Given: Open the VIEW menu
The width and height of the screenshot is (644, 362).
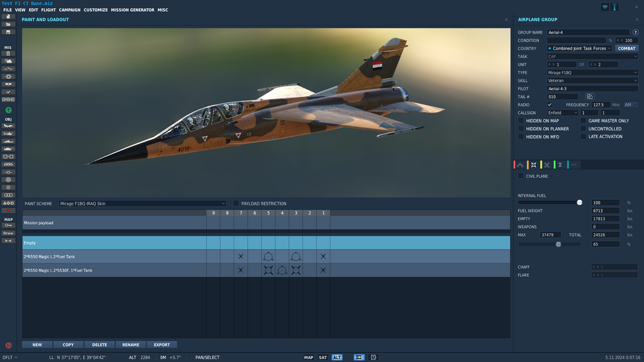Looking at the screenshot, I should (20, 10).
